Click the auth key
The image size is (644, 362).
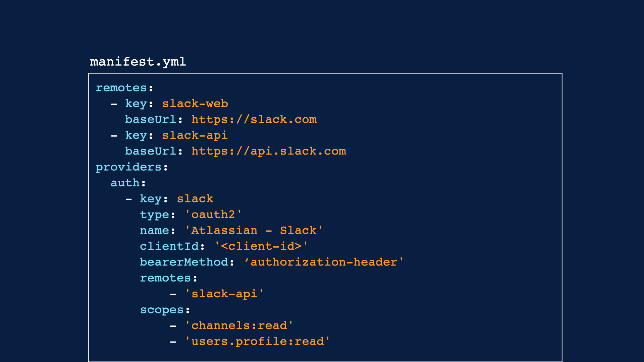pos(125,183)
